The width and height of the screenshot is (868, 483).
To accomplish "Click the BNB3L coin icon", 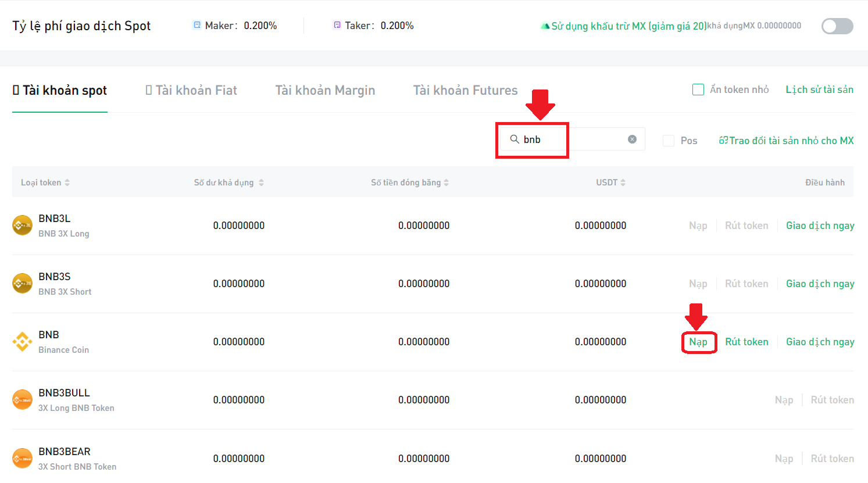I will tap(22, 226).
